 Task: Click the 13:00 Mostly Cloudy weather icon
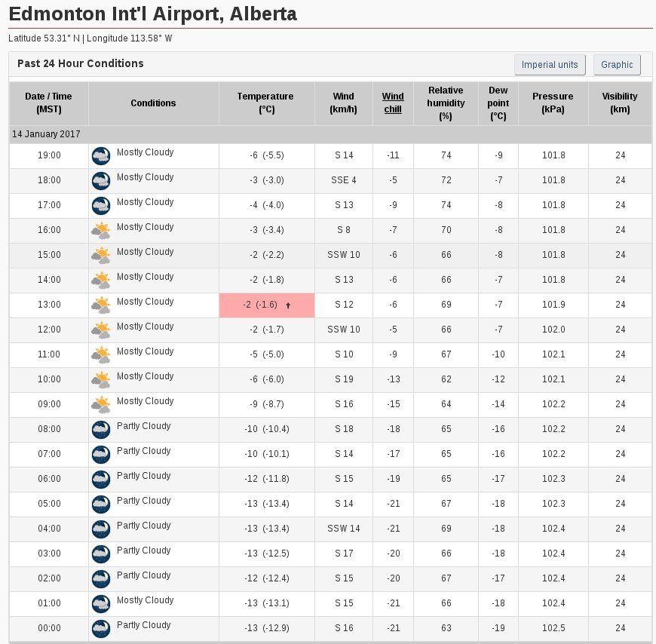point(101,305)
